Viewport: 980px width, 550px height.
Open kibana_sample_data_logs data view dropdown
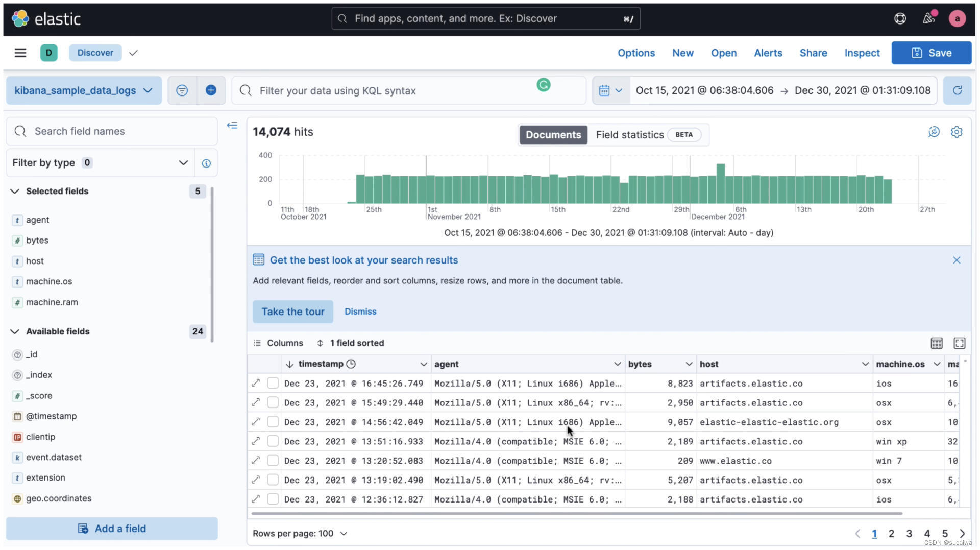[x=84, y=90]
